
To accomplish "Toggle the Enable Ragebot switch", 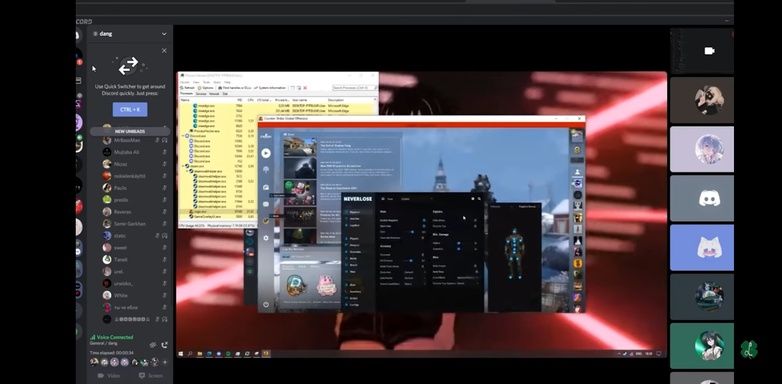I will (424, 220).
